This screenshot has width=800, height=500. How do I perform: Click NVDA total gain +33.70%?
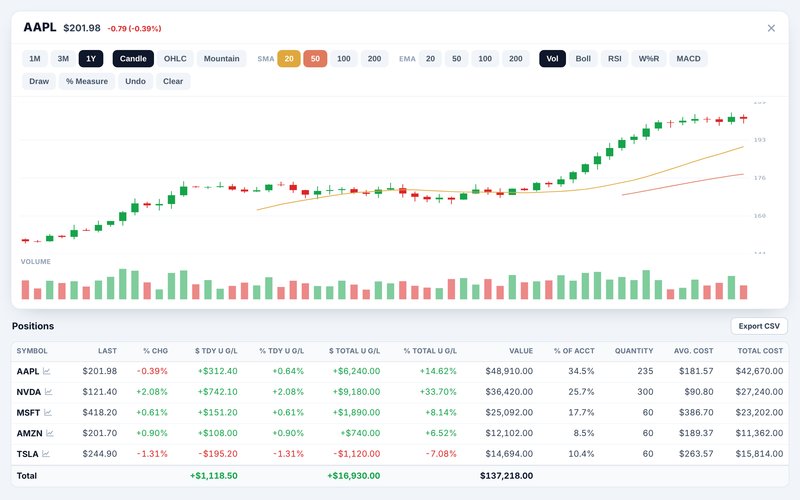pyautogui.click(x=438, y=392)
